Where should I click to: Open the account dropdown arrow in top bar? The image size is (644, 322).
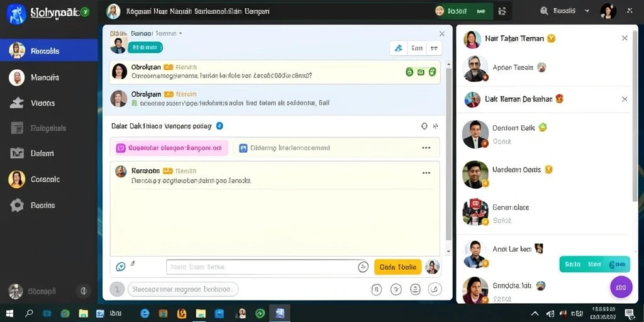587,11
